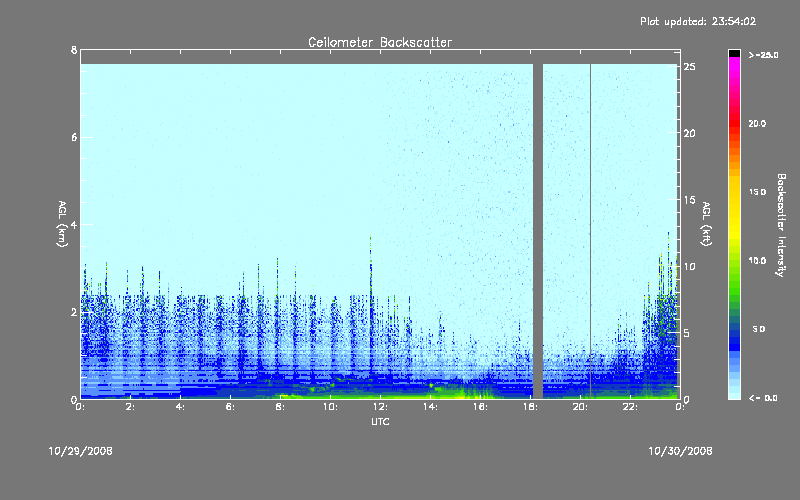Click the end date "10/30/2008"
This screenshot has height=500, width=800.
coord(680,451)
